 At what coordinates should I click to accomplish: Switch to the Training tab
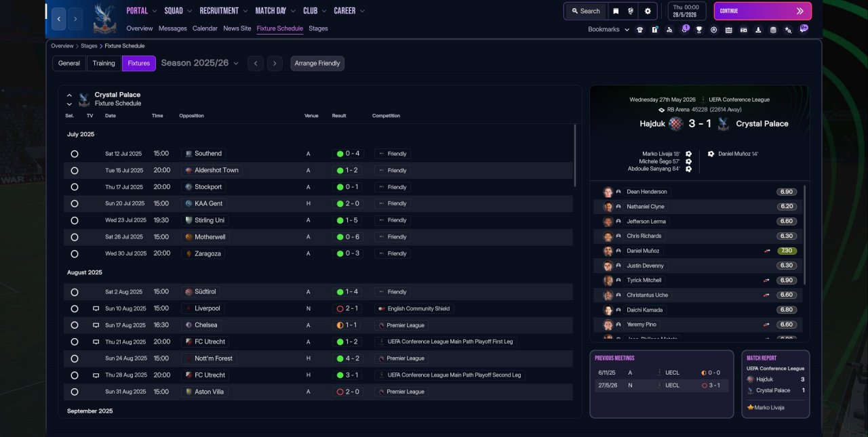[x=104, y=63]
